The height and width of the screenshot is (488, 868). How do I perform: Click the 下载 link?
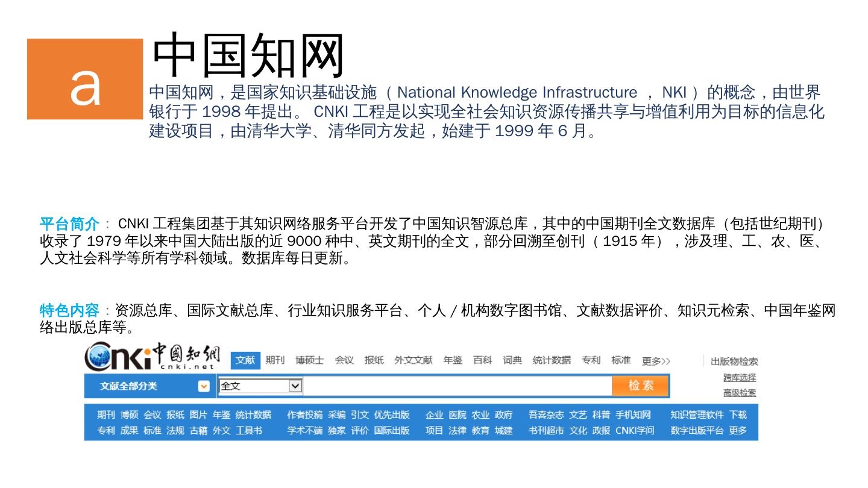coord(738,414)
